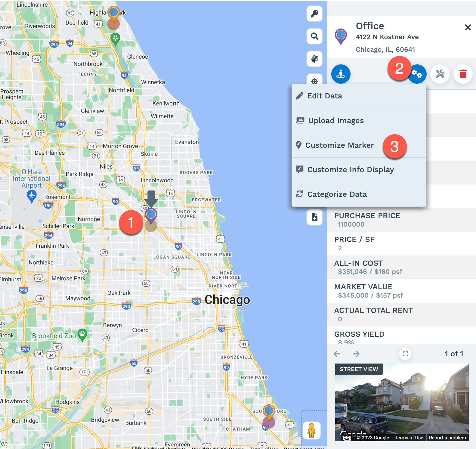This screenshot has height=449, width=476.
Task: Click the ACTUAL TOTAL RENT label
Action: 373,311
